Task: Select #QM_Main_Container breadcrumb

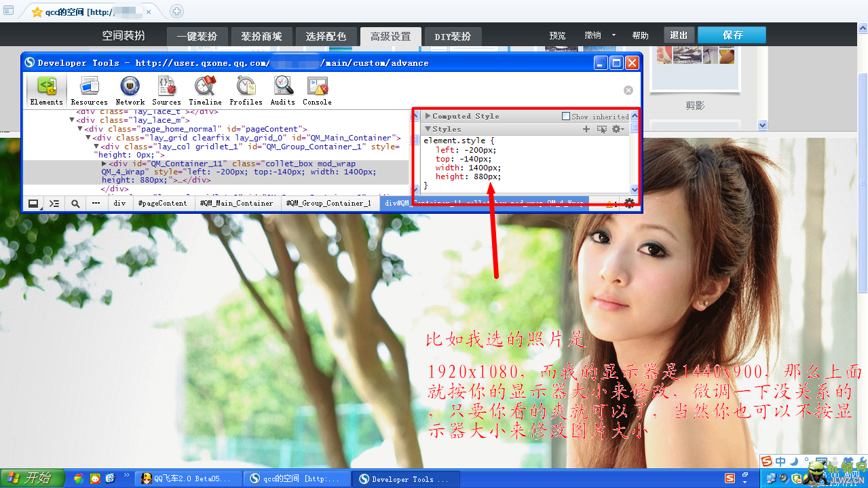Action: pos(236,203)
